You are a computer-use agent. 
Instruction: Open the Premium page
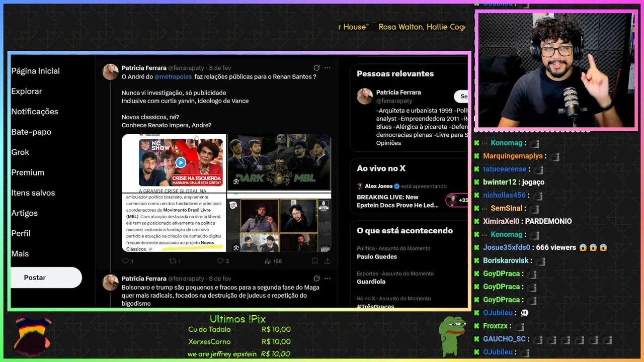(28, 172)
